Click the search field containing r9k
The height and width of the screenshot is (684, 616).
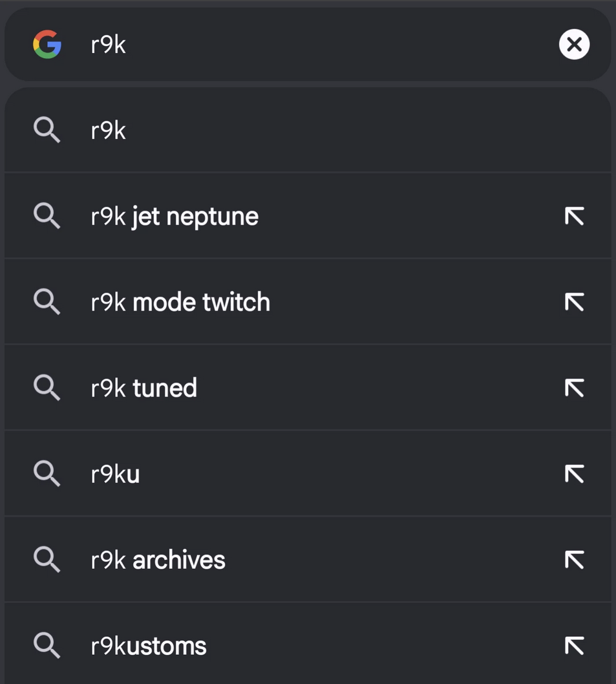click(x=308, y=44)
